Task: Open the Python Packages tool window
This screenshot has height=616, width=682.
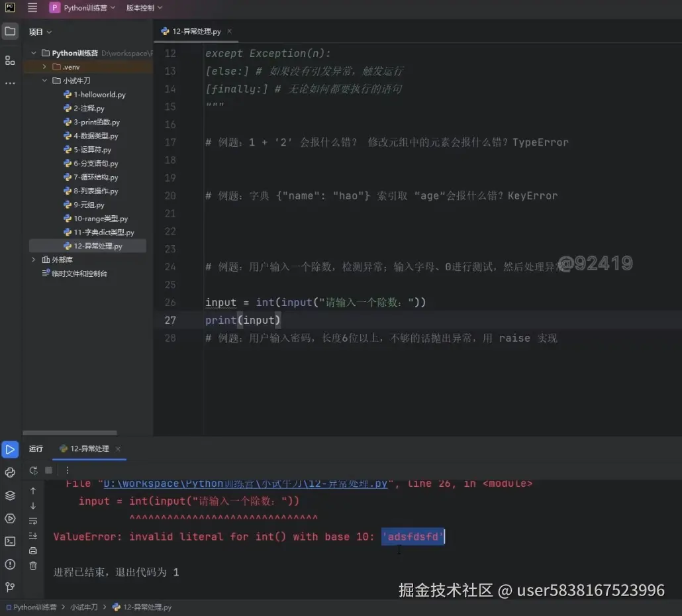Action: coord(10,472)
